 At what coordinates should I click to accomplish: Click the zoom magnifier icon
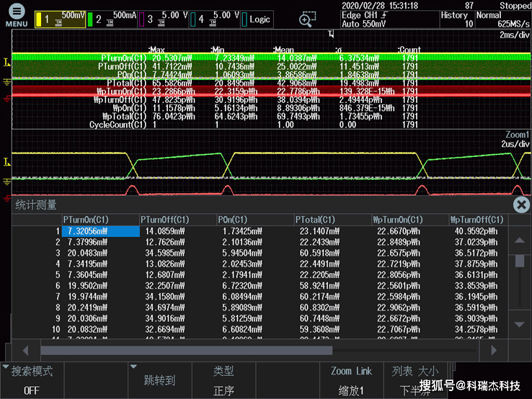point(307,19)
